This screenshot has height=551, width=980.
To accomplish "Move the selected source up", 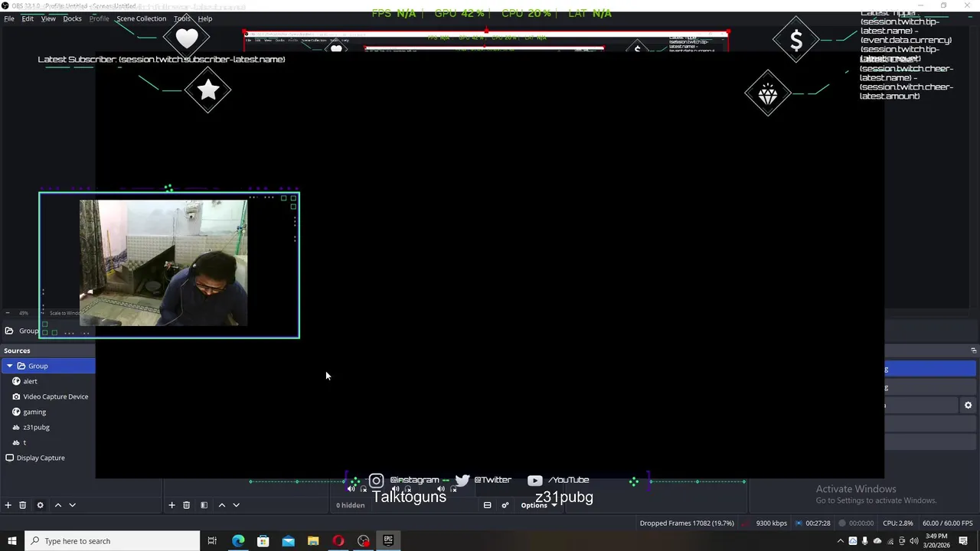I will 57,505.
